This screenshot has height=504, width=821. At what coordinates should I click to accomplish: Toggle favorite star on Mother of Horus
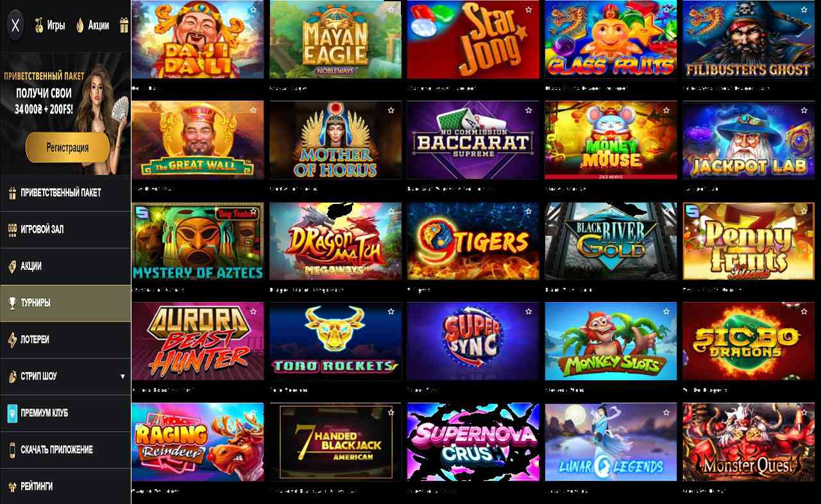391,111
